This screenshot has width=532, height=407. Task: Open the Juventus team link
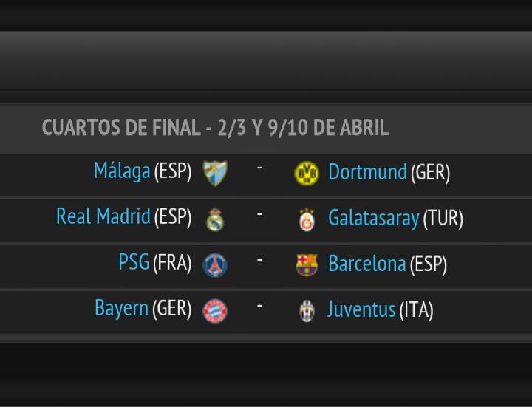[361, 309]
